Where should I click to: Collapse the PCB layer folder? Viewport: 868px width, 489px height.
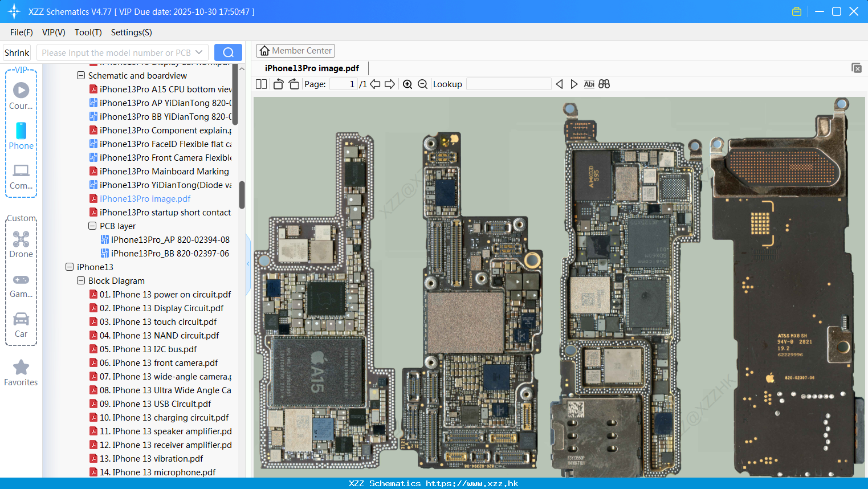[x=92, y=226]
